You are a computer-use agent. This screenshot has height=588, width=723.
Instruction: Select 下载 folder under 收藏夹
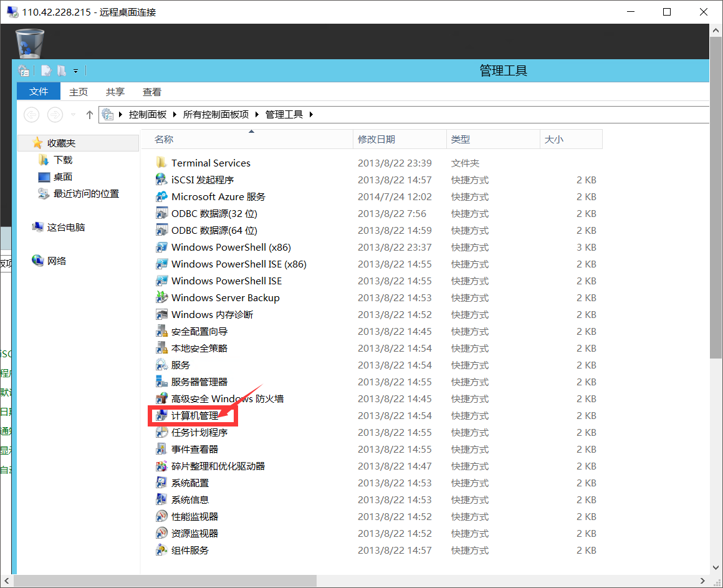[63, 160]
